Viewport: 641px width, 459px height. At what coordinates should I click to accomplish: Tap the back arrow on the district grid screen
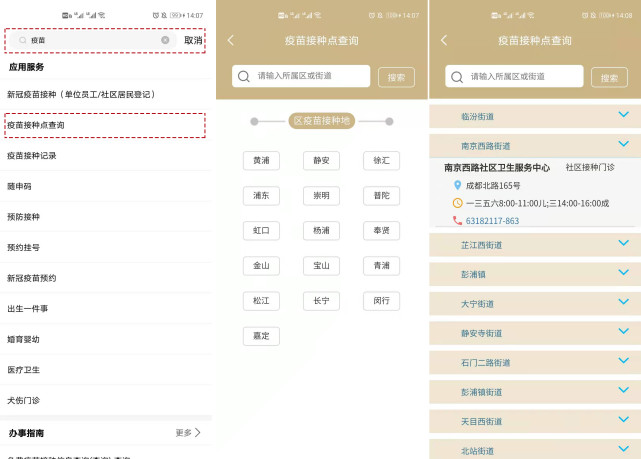231,40
